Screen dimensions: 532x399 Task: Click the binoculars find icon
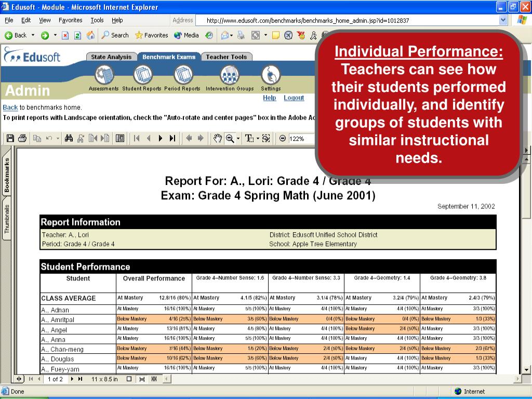coord(69,138)
